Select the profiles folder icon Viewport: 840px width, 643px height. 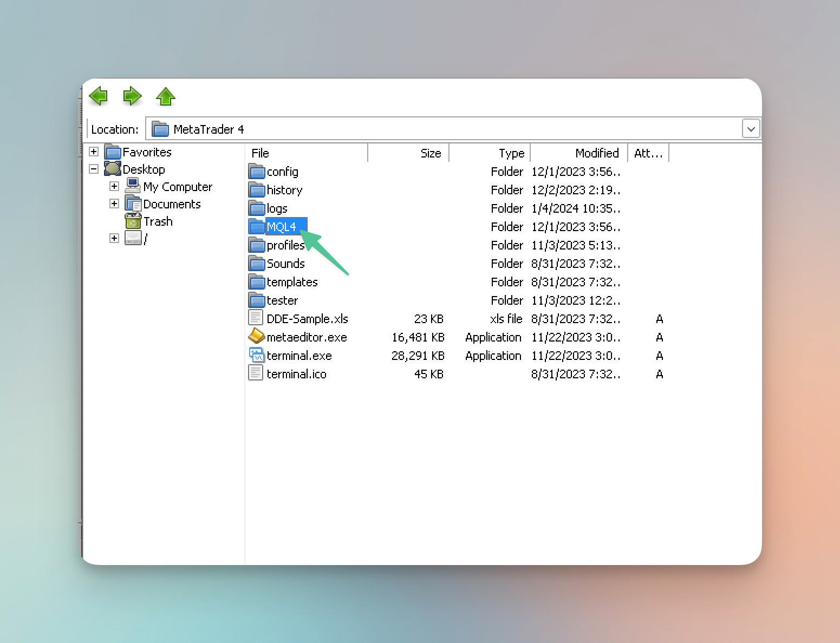[x=257, y=245]
